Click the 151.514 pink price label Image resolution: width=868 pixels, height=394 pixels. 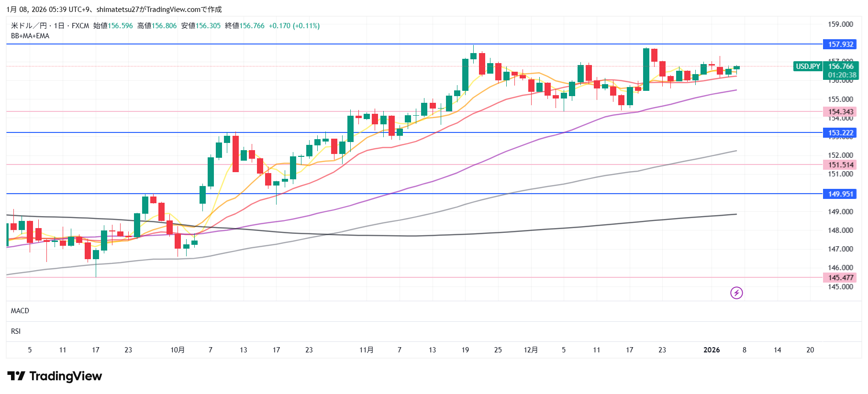[x=840, y=165]
